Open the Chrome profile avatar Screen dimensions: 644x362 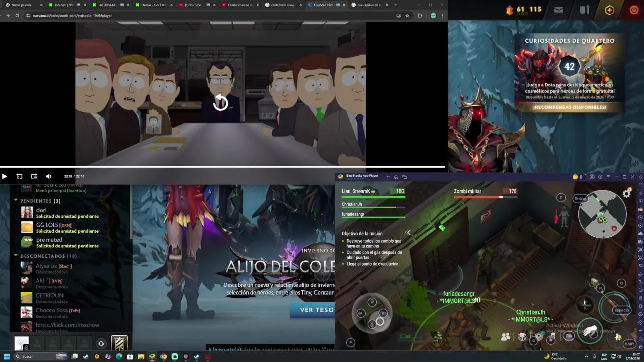coord(433,16)
